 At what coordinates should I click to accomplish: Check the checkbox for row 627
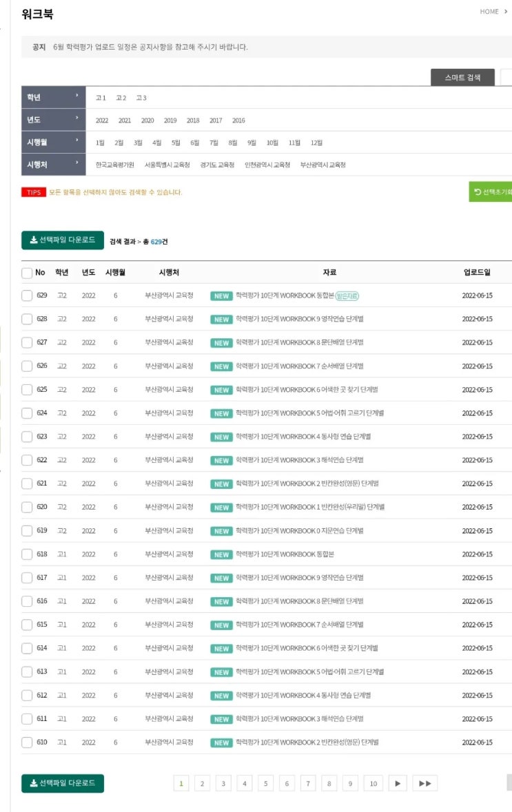pos(27,343)
